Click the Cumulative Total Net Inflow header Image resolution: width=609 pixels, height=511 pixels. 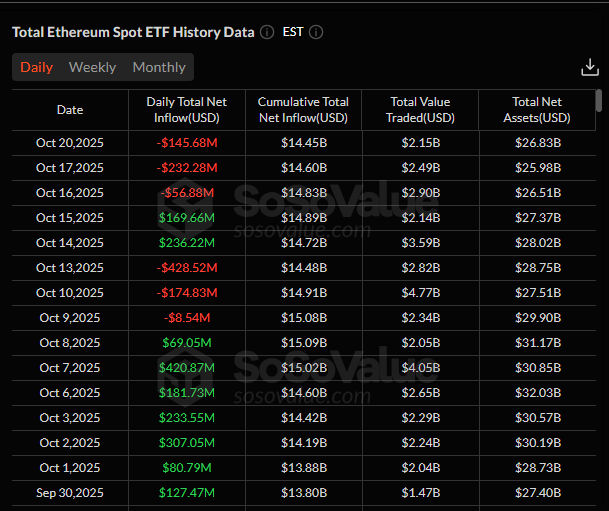click(x=303, y=110)
